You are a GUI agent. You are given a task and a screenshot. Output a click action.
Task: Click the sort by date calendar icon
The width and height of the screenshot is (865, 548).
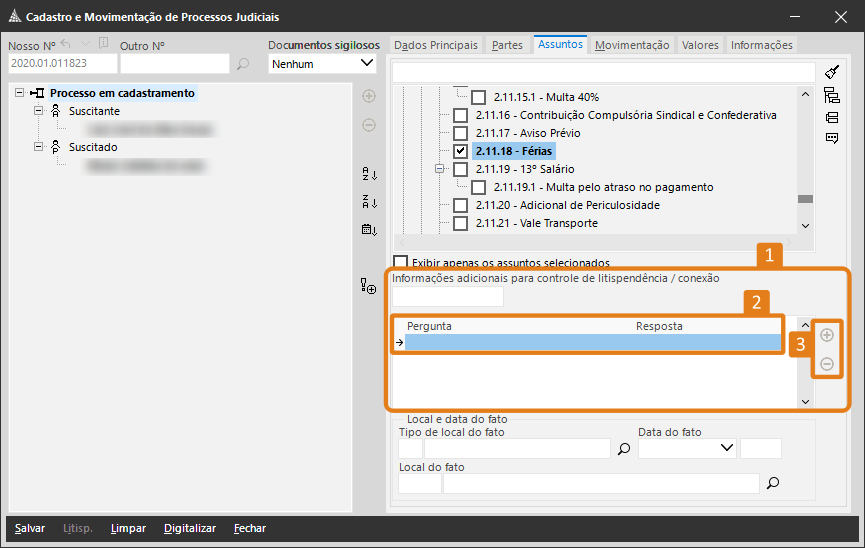tap(368, 230)
